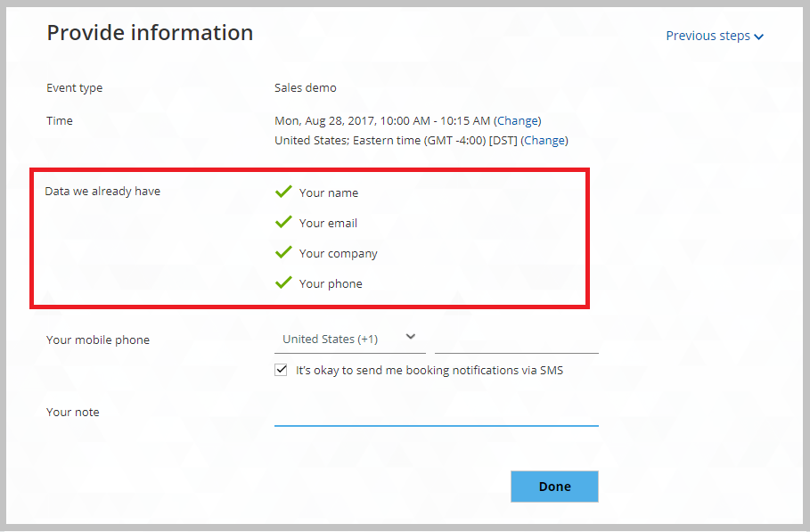Click the Your phone data item text
Screen dimensions: 810x532
click(331, 284)
